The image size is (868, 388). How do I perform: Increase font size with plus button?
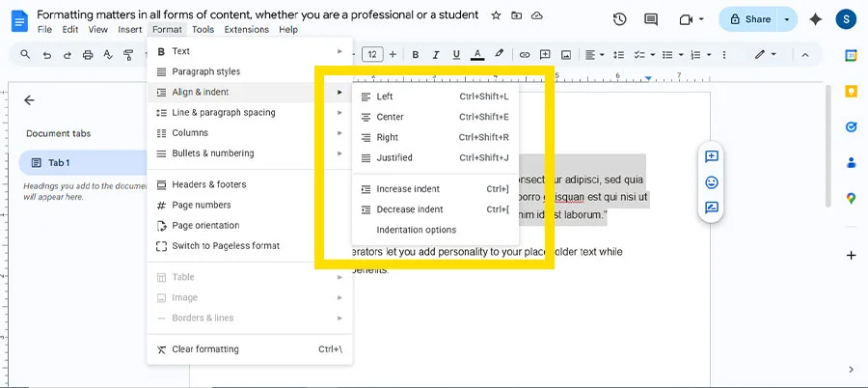tap(393, 54)
